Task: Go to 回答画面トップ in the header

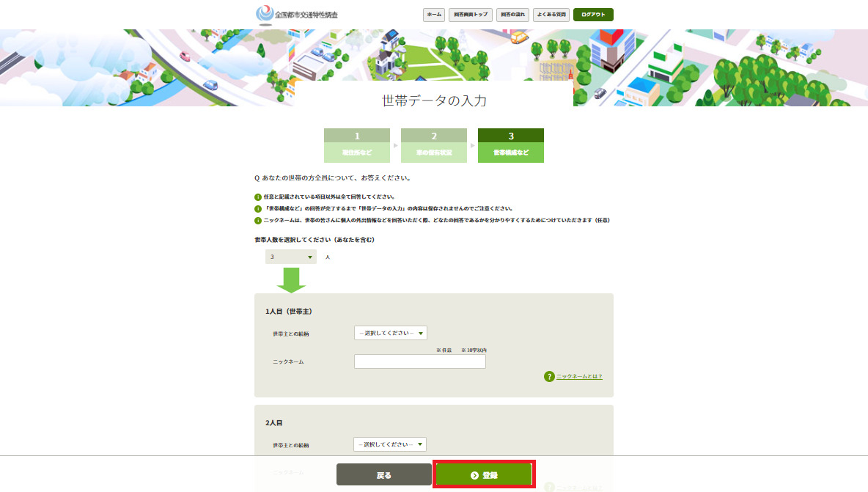Action: [x=471, y=15]
